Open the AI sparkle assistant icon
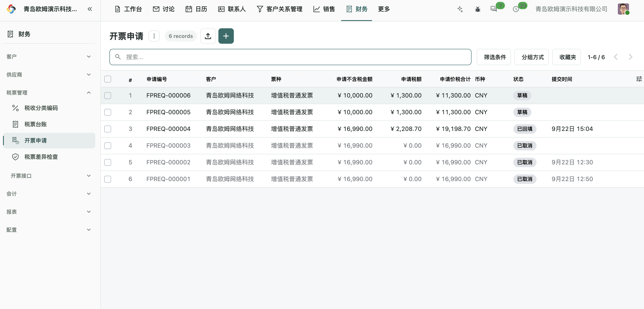 (x=460, y=9)
